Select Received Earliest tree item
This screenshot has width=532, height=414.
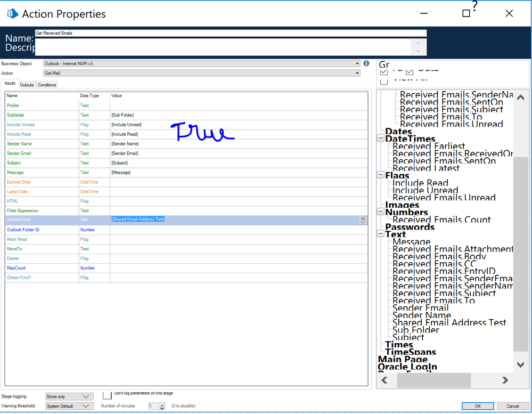click(429, 146)
